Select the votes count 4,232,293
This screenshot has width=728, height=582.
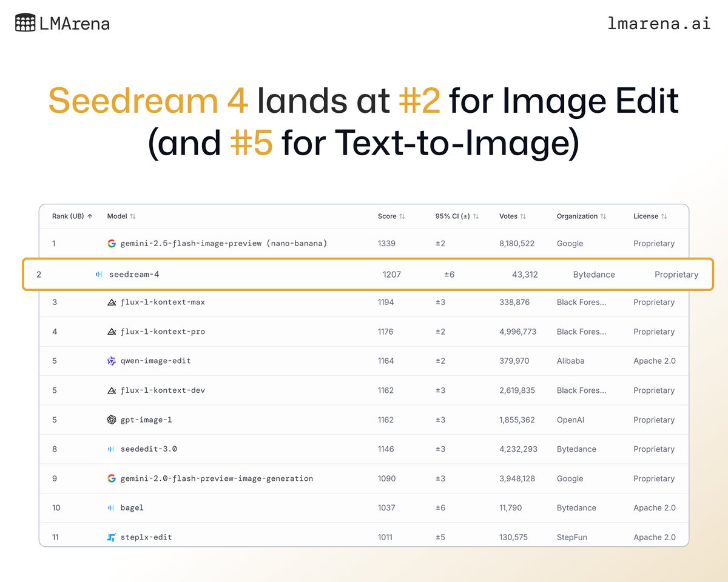[517, 449]
